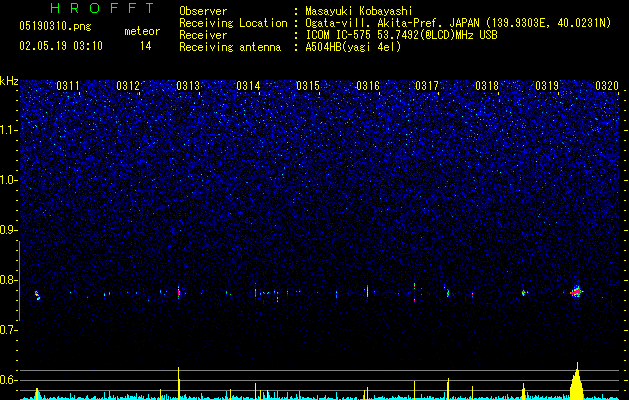This screenshot has width=629, height=400.
Task: Click the 0.9 kHz axis label
Action: (8, 230)
